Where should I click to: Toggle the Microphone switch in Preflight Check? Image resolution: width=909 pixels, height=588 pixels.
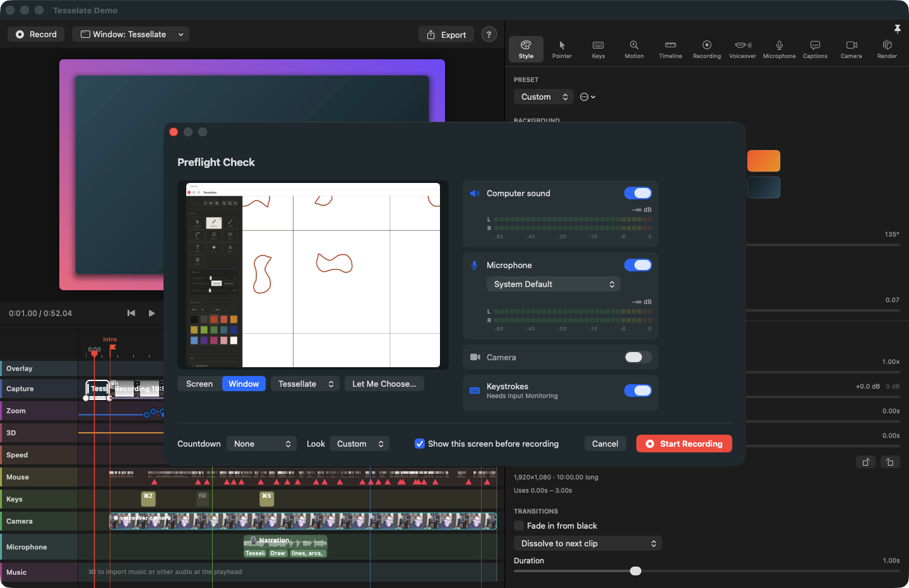pos(638,265)
